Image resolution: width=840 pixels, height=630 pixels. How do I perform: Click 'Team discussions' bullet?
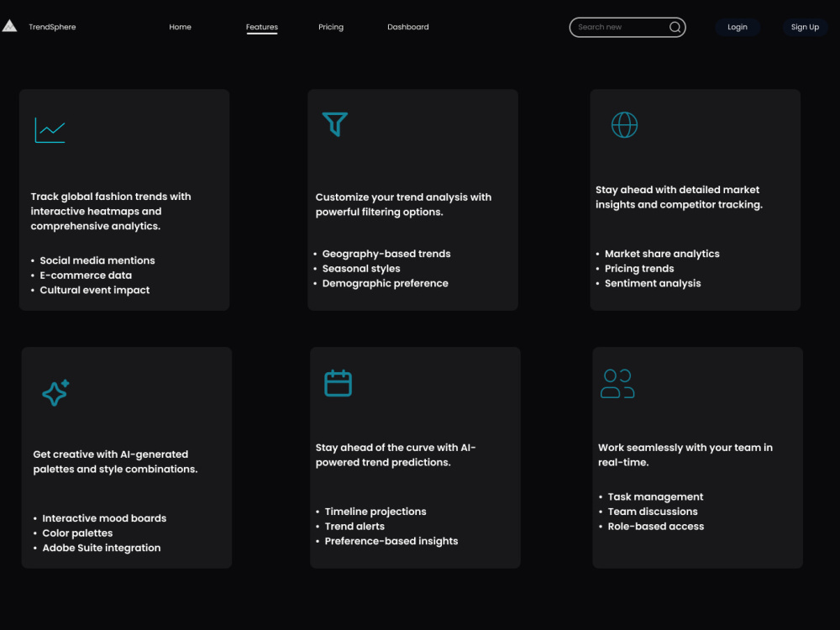pos(653,512)
